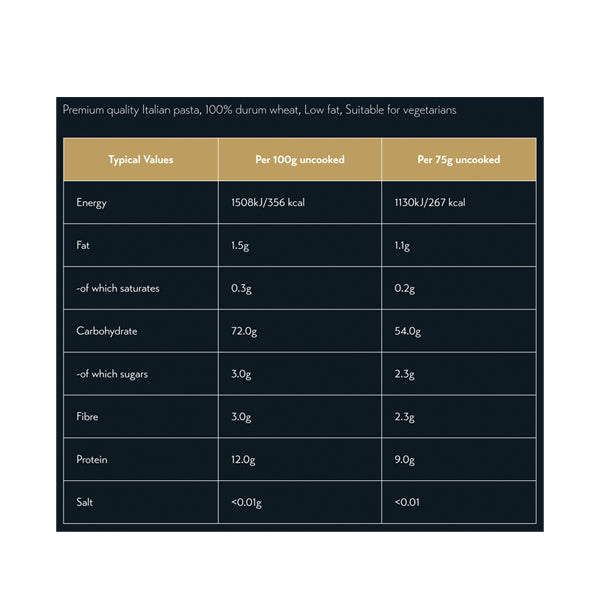The image size is (600, 600).
Task: Click the Per 75g uncooked header
Action: 459,160
